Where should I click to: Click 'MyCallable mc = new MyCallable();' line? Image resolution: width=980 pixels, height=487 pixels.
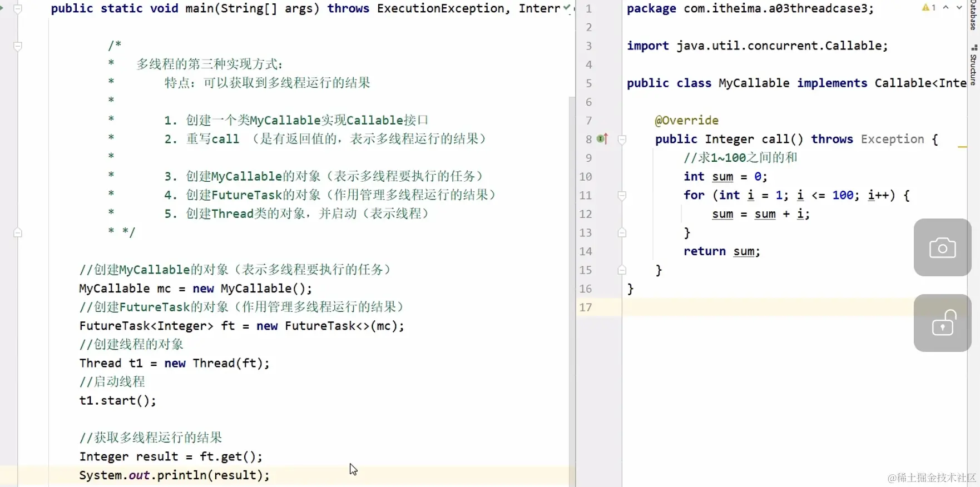196,289
